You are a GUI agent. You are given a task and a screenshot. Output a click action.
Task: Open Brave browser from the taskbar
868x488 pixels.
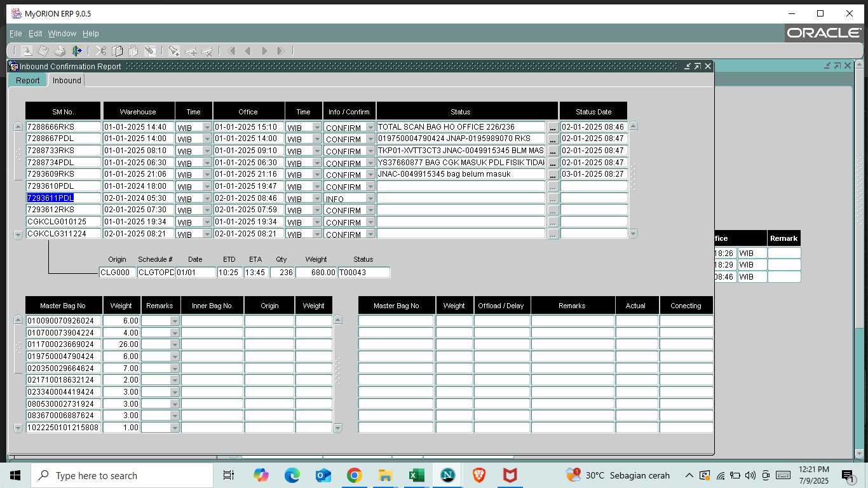click(x=478, y=475)
